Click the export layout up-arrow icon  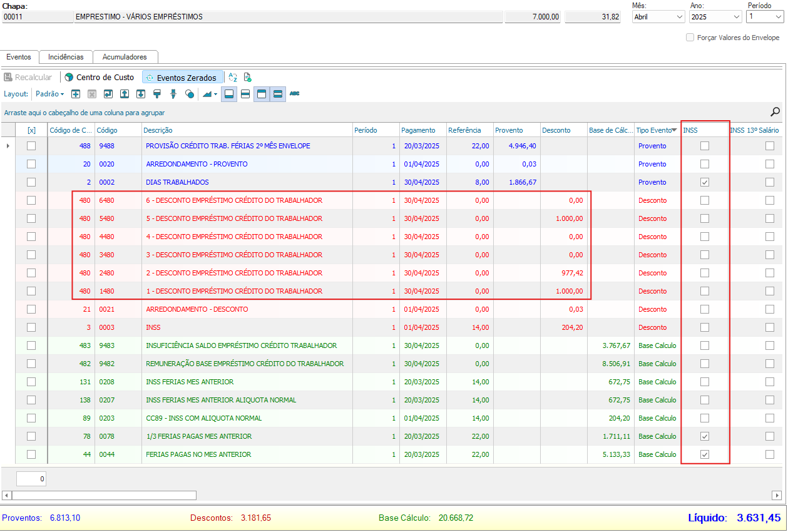[x=125, y=94]
